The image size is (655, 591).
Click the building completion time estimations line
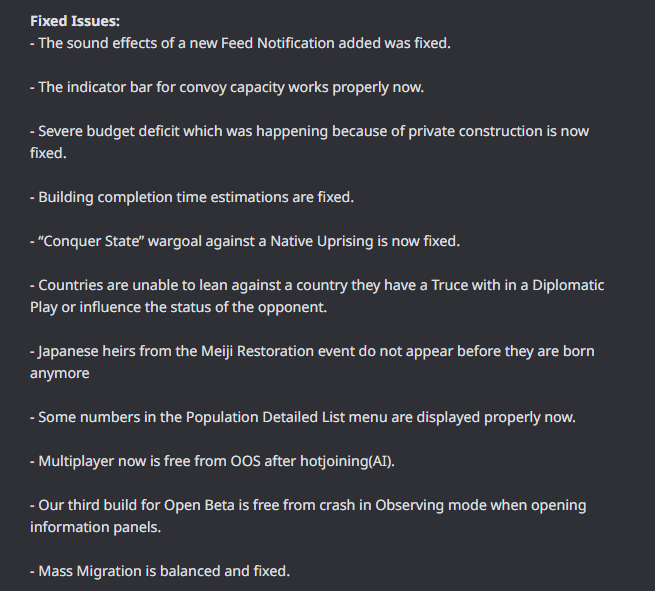click(x=192, y=197)
